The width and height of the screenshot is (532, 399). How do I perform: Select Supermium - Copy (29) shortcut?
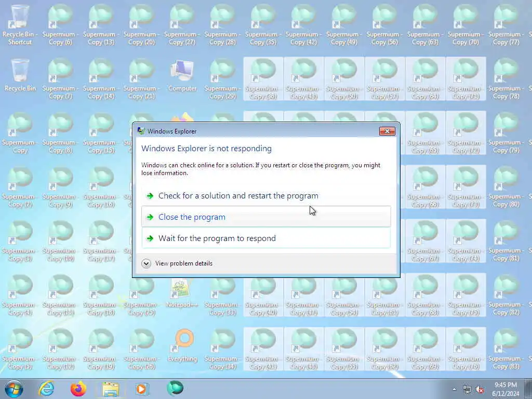[x=222, y=79]
